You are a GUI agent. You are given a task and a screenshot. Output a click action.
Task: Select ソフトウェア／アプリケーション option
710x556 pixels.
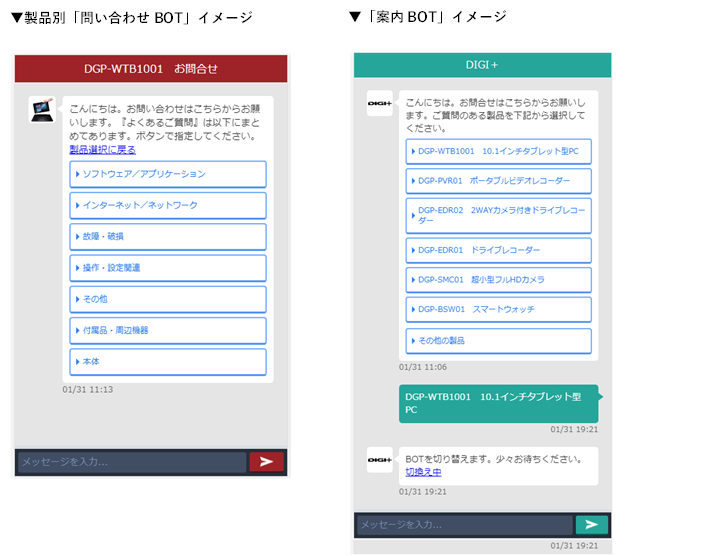click(168, 174)
